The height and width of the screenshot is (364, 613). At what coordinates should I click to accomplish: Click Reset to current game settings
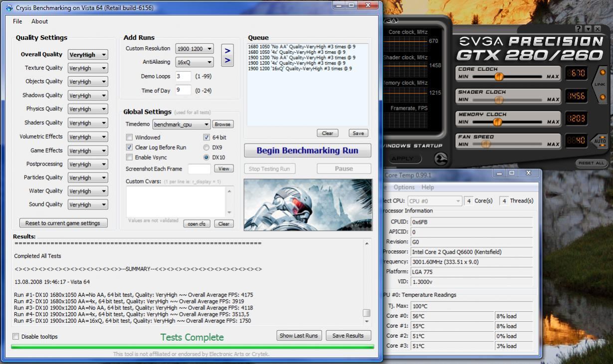[x=63, y=223]
